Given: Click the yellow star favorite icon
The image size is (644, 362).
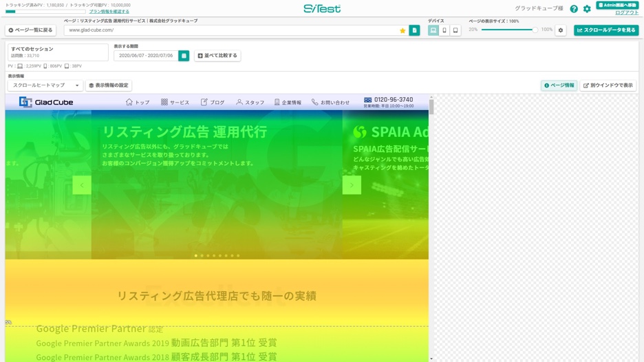Looking at the screenshot, I should (402, 30).
